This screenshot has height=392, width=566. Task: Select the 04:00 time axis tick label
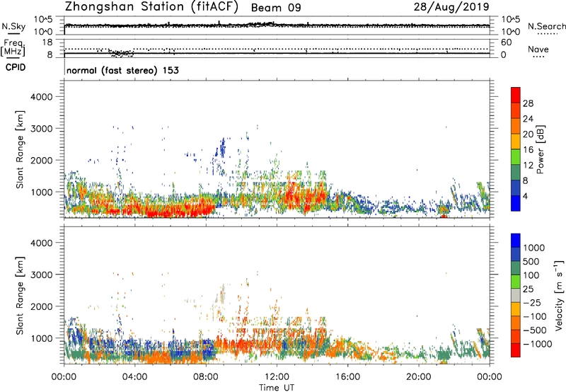point(134,376)
